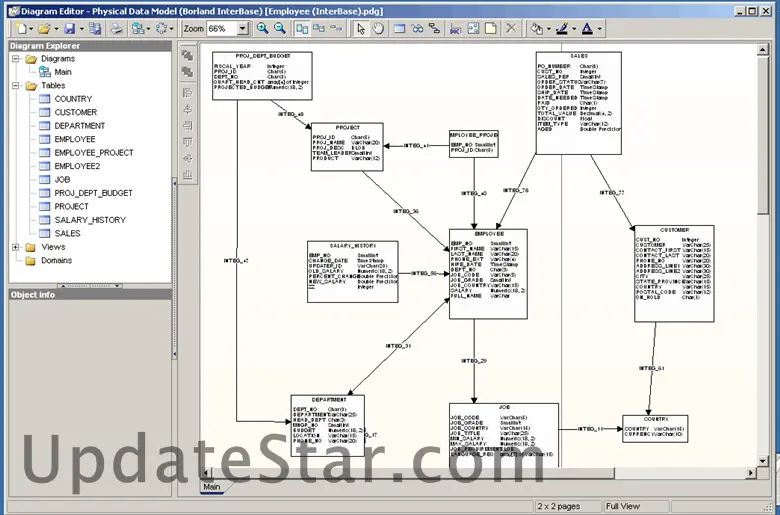Click the Delete X icon

pyautogui.click(x=511, y=28)
